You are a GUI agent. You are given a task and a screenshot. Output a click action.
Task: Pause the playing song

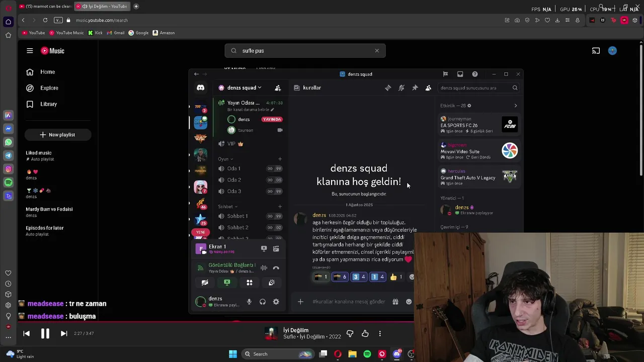[x=45, y=333]
